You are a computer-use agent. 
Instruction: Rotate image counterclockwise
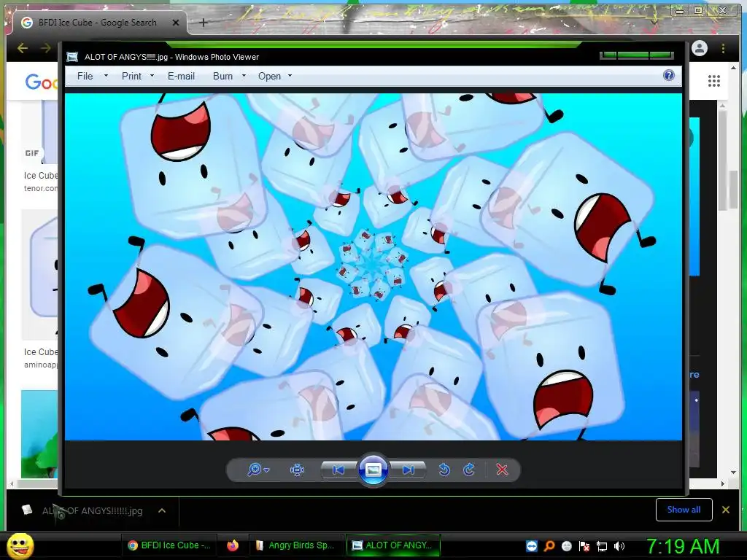coord(444,470)
